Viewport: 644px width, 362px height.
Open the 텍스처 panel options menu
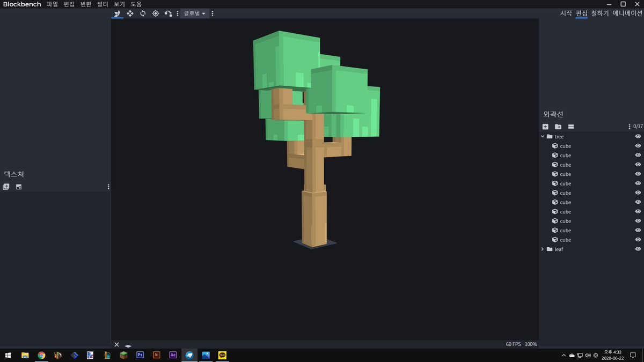108,187
